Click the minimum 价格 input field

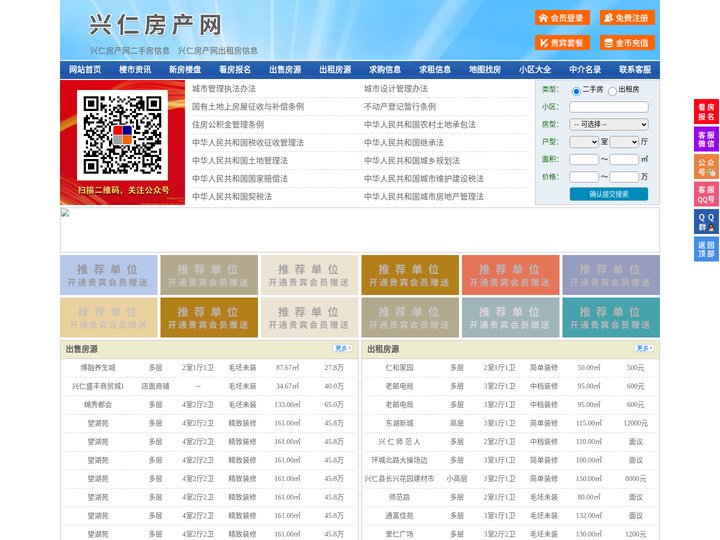pos(584,177)
